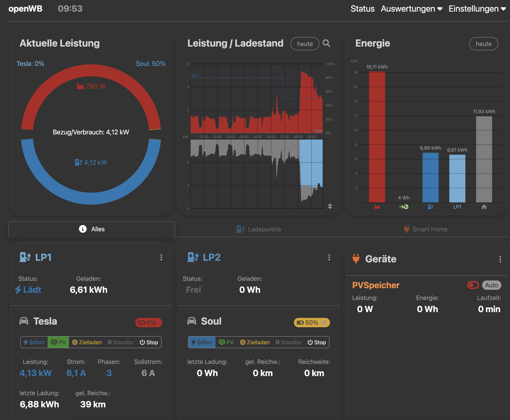Switch to the Ladepunkte tab
Viewport: 510px width, 420px height.
point(259,229)
